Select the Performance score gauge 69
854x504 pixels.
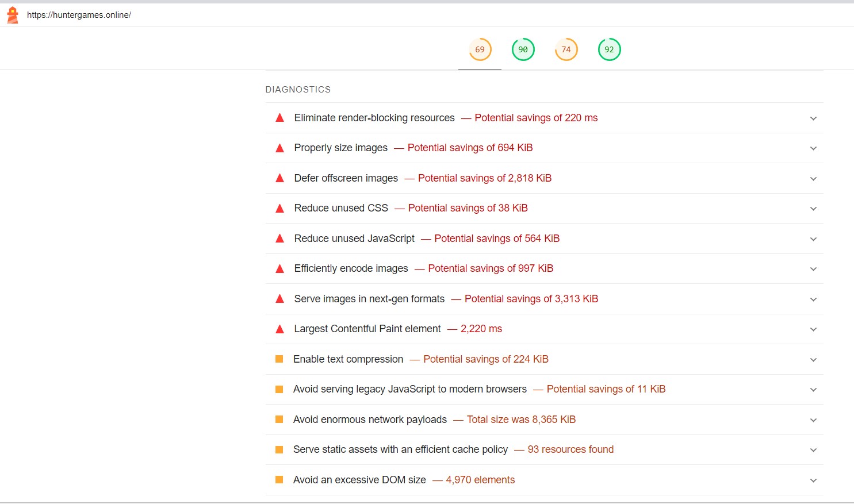[480, 49]
